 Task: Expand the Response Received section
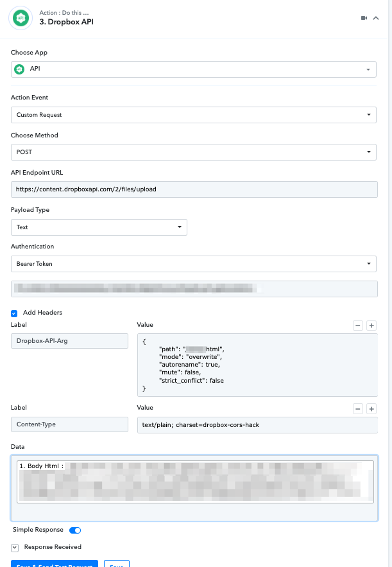click(15, 548)
